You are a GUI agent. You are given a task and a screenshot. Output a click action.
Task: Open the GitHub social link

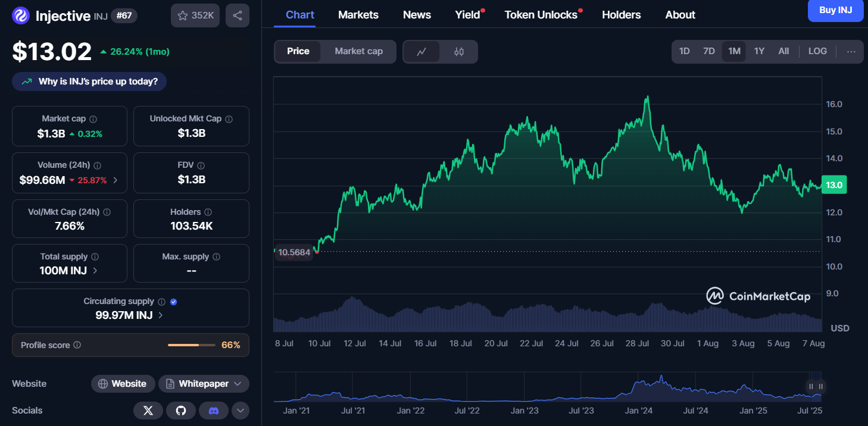(x=181, y=411)
